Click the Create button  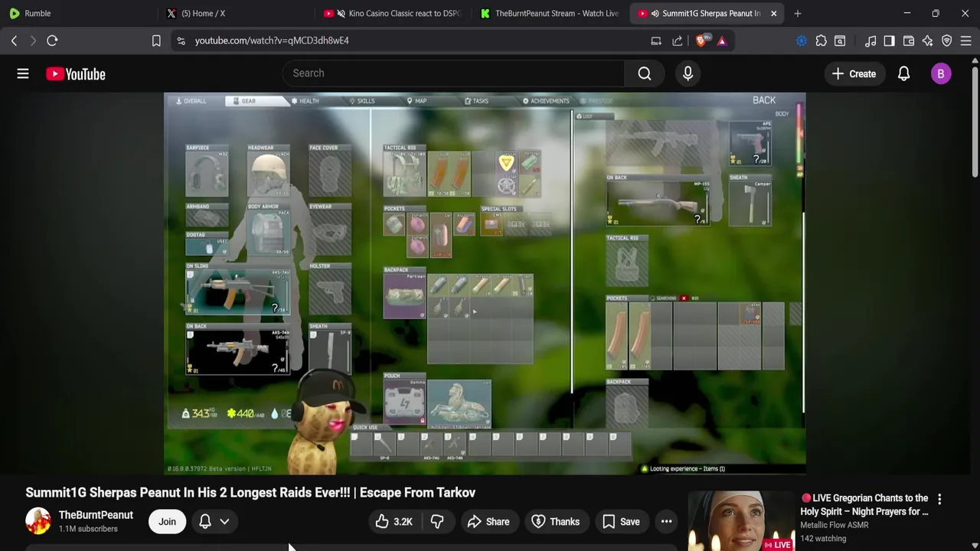pyautogui.click(x=854, y=73)
